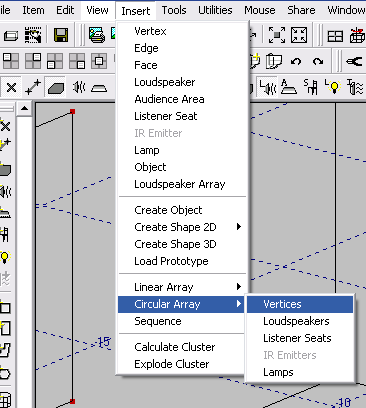Click the Undo arrow icon
Screen dimensions: 366x408
click(x=296, y=61)
